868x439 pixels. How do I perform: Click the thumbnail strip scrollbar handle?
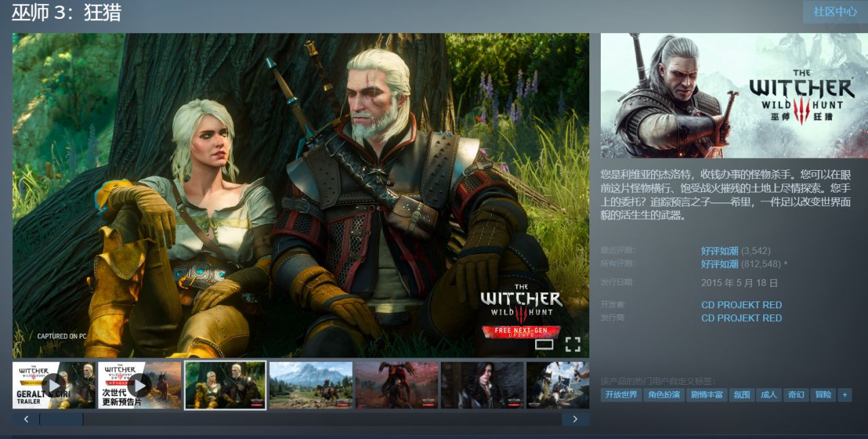click(61, 419)
